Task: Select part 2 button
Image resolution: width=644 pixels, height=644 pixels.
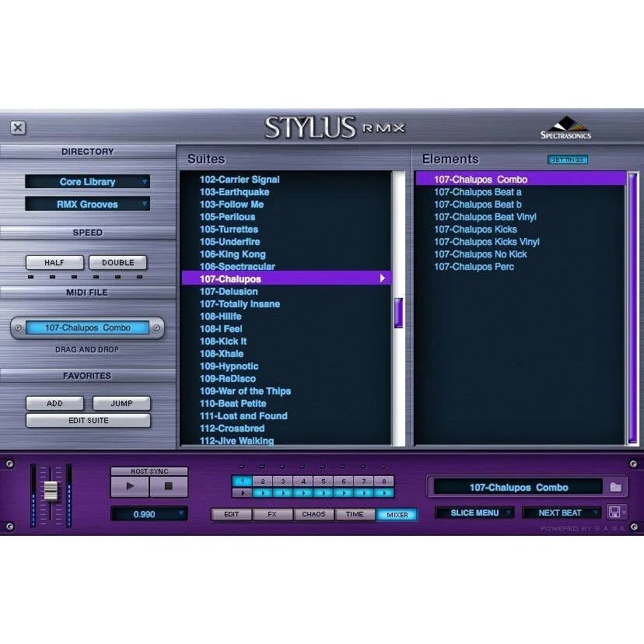Action: (262, 481)
